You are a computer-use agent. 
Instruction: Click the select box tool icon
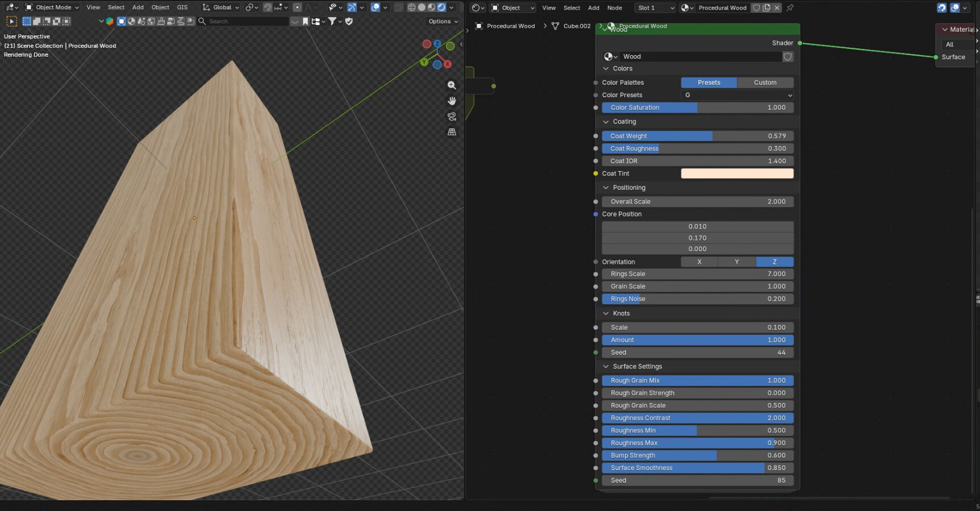11,22
